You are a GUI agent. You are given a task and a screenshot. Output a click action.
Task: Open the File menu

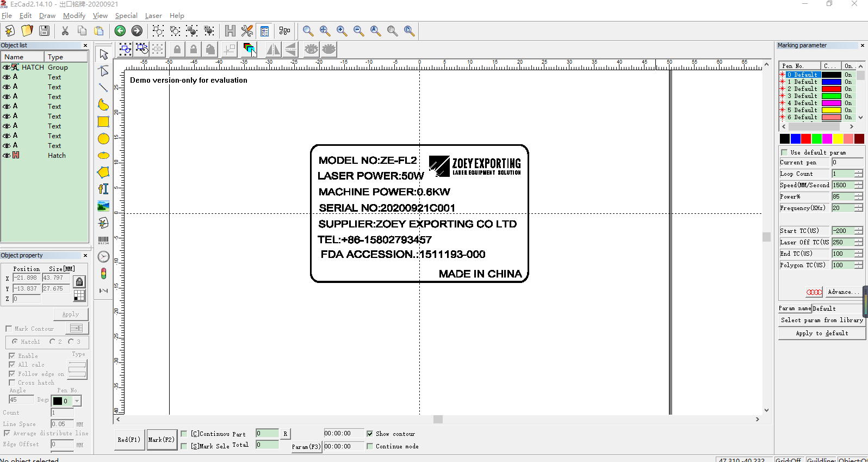(x=7, y=15)
